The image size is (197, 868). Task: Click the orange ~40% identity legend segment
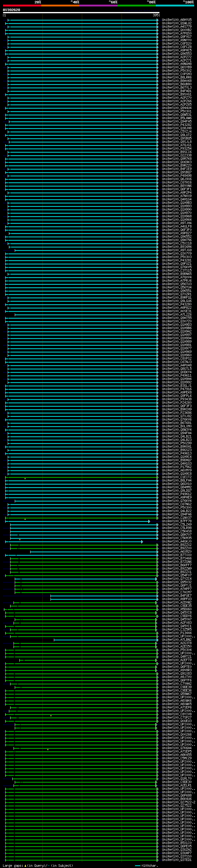tap(60, 6)
